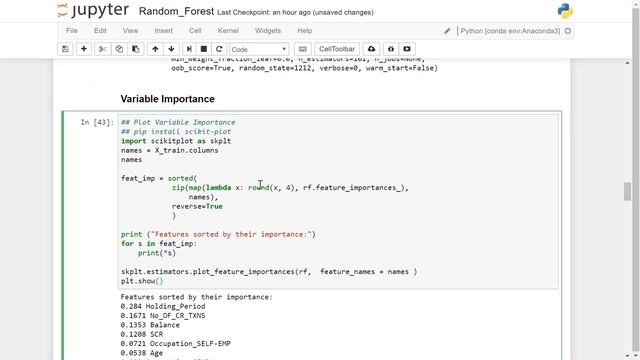Click inside the code cell at plt.show()
The image size is (640, 360).
pos(142,281)
